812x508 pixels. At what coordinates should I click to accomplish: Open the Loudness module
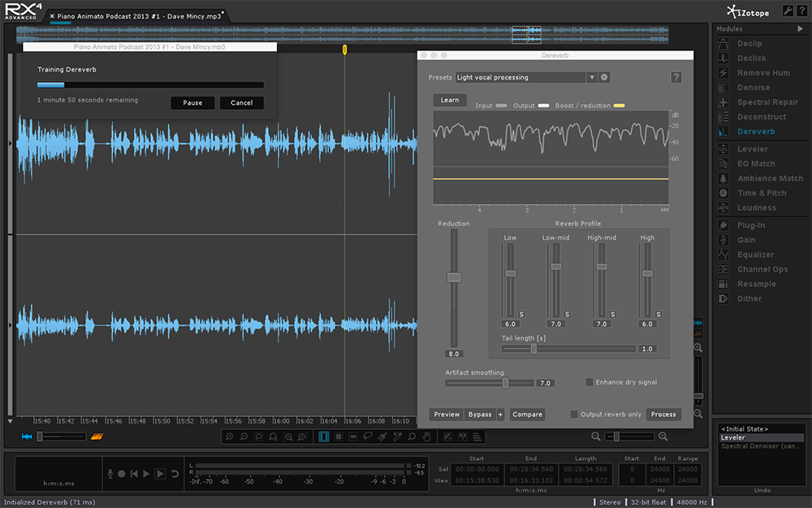[757, 208]
